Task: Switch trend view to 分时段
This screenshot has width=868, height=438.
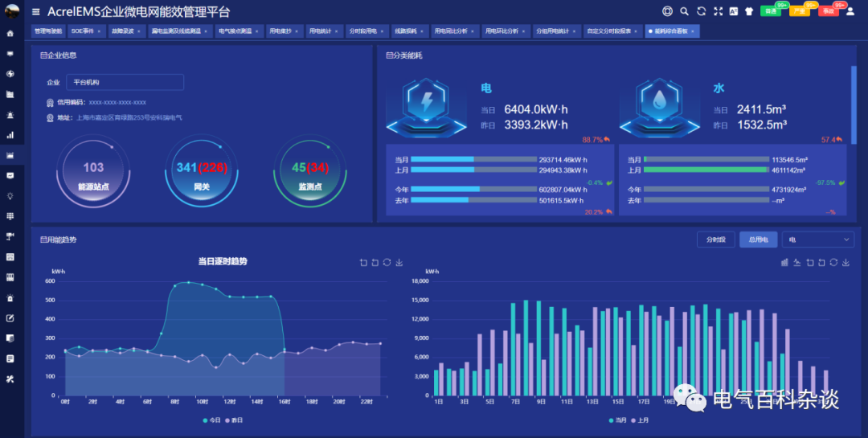Action: click(x=716, y=239)
